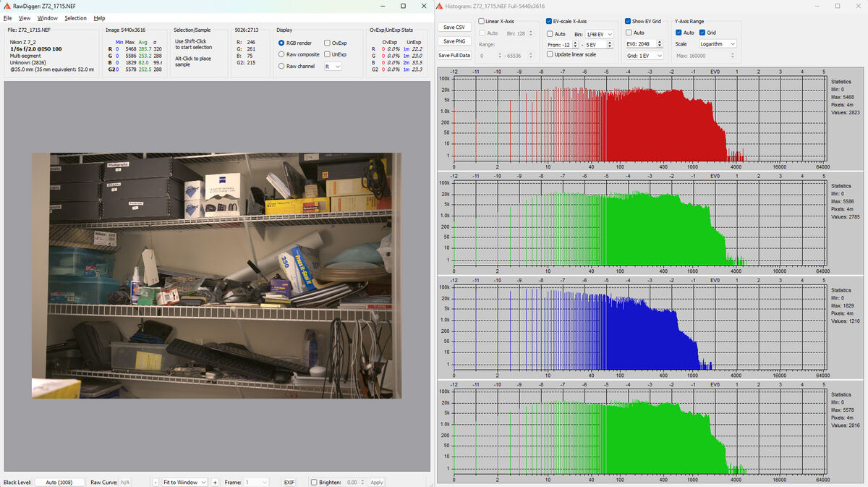Open the Fit to Window zoom dropdown
Viewport: 868px width, 487px height.
pos(184,482)
